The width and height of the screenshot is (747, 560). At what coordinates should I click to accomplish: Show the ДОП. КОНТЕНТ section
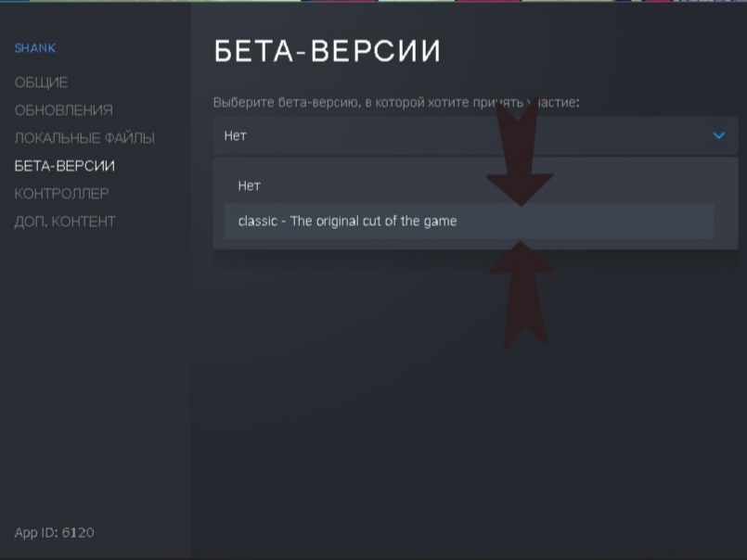tap(64, 222)
